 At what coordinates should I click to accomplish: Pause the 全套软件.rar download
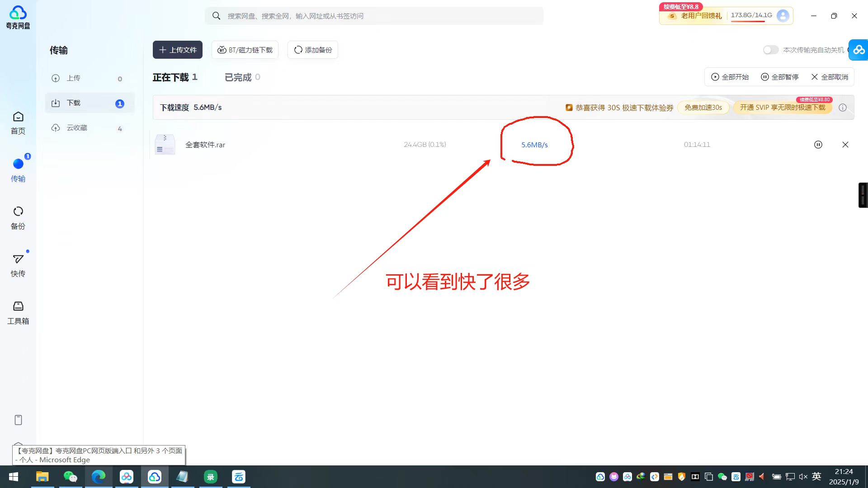(818, 145)
